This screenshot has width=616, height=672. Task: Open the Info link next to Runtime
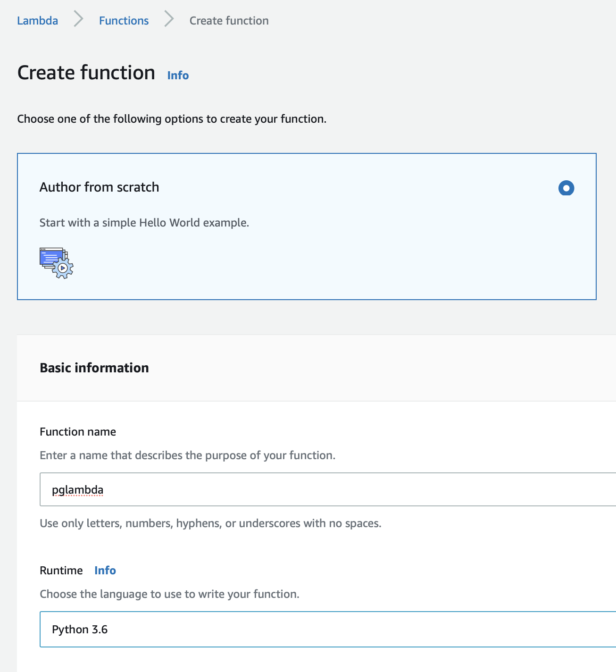(x=105, y=571)
